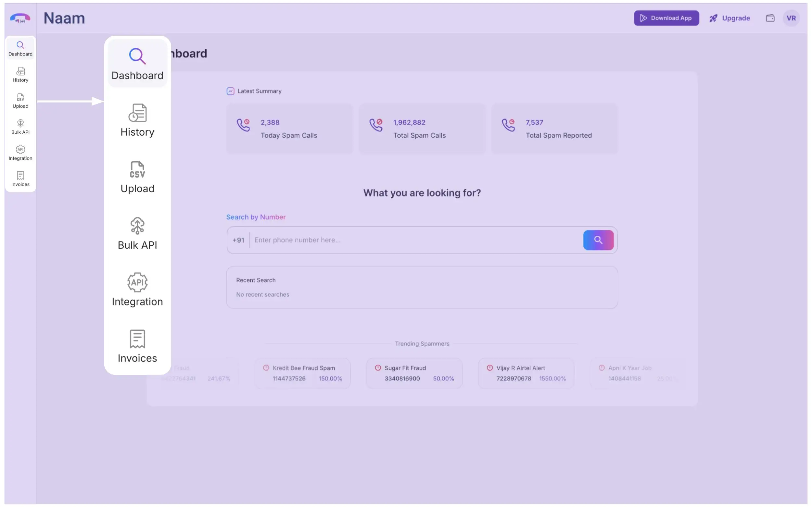Open Bulk API from the expanded menu icon
Viewport: 812px width, 507px height.
137,226
